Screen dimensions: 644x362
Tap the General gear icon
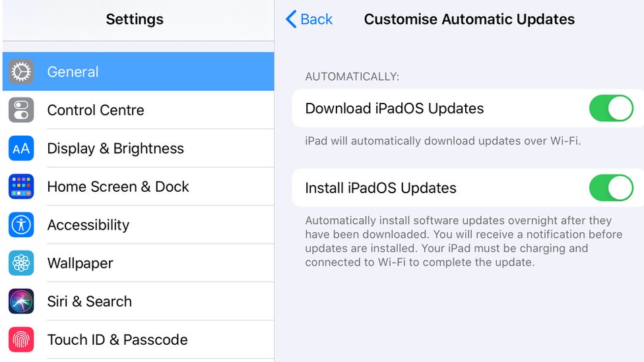coord(21,72)
